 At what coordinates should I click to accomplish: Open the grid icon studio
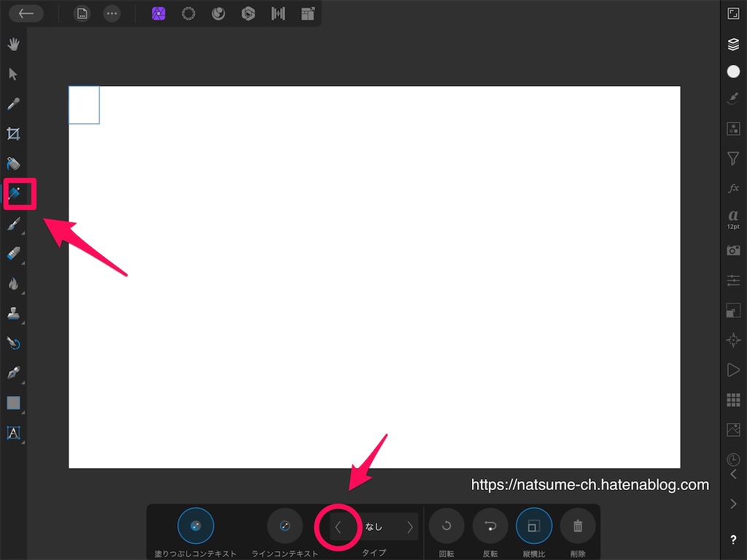(733, 400)
